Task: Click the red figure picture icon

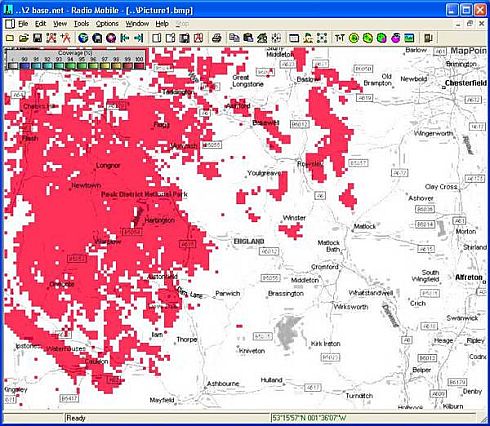Action: point(198,38)
